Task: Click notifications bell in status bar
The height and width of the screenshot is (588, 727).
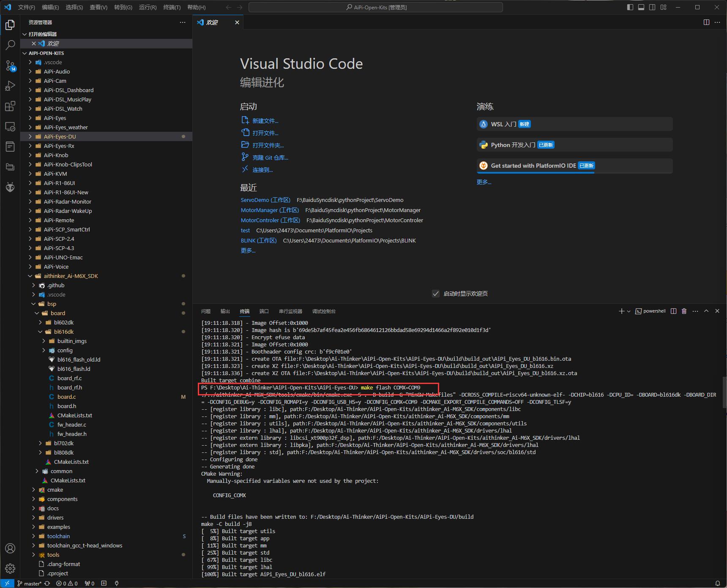Action: pyautogui.click(x=717, y=583)
